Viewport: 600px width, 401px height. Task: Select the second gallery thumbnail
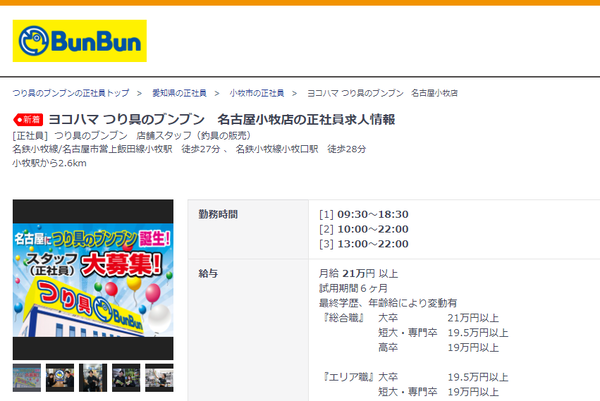click(x=60, y=378)
